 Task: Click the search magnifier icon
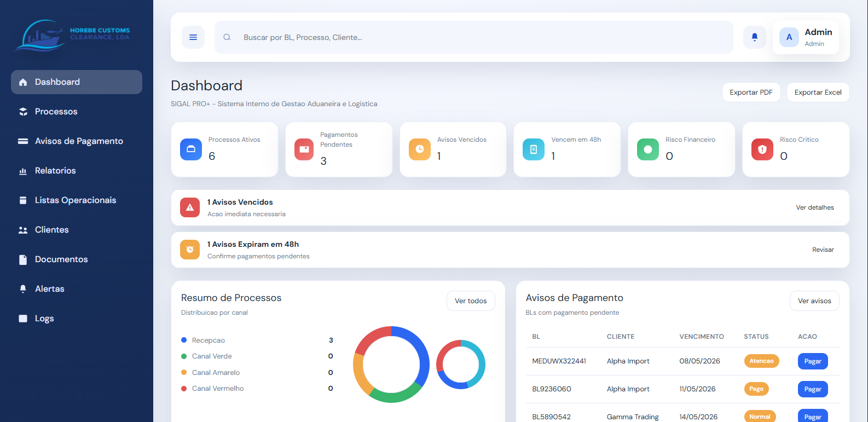click(x=227, y=37)
